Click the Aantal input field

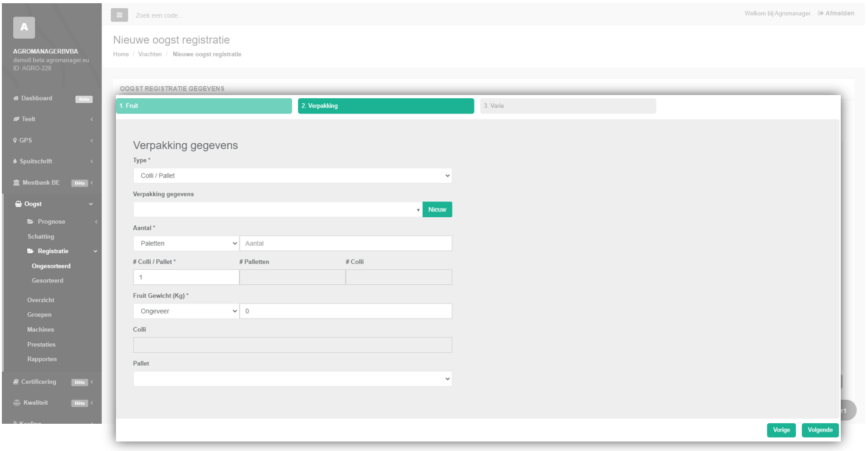click(x=346, y=243)
